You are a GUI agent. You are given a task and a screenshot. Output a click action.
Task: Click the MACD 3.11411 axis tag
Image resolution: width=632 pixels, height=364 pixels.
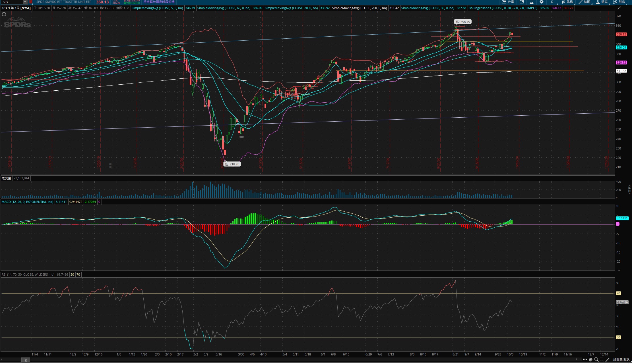tap(622, 218)
